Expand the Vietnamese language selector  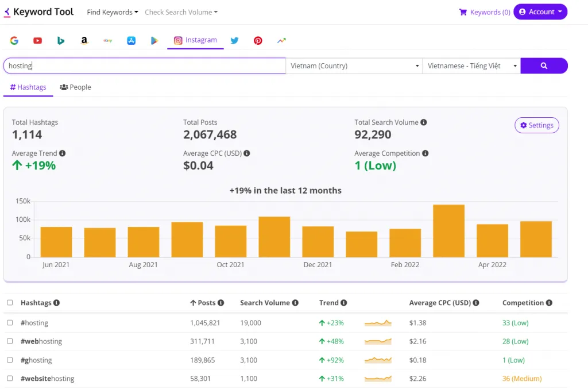[x=471, y=66]
